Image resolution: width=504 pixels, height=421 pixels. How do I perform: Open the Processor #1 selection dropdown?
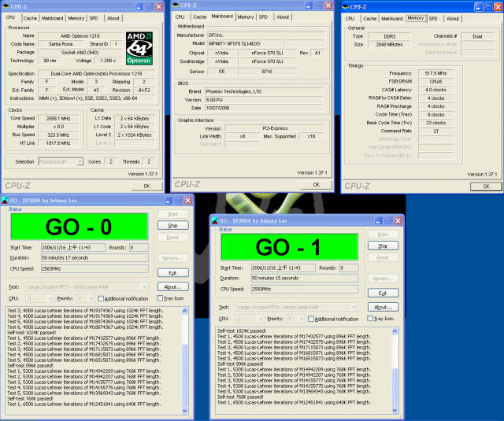(x=80, y=161)
